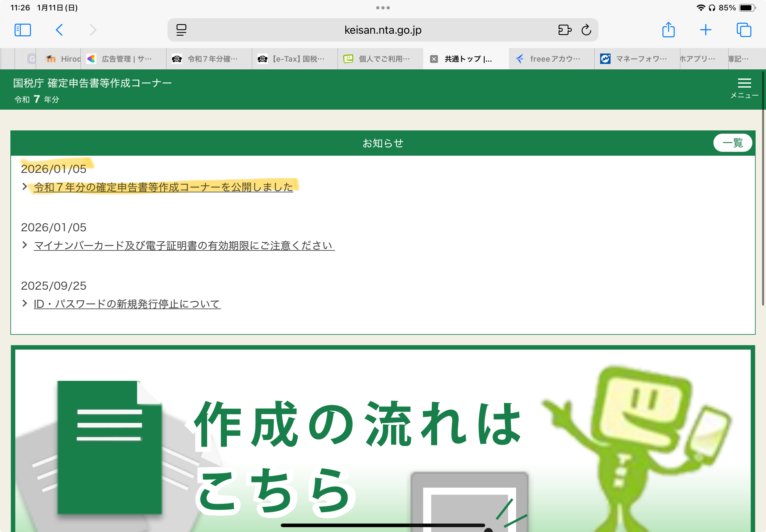Open 令和7年分の確定申告書等作成コーナーを公開しました link
Screen dimensions: 766x532
163,187
